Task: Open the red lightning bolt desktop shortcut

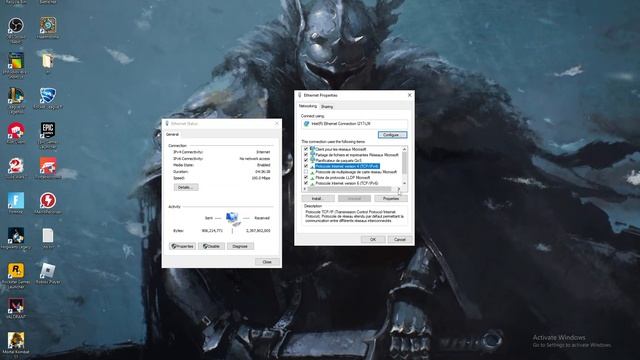Action: coord(48,201)
